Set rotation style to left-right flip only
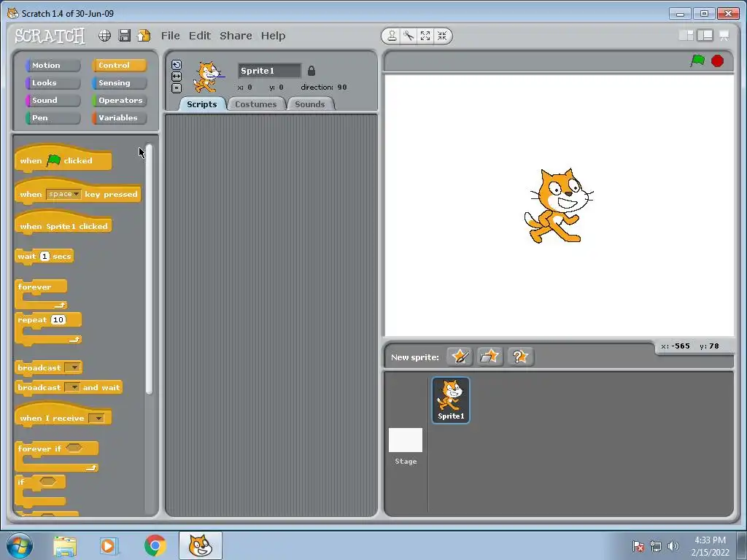The height and width of the screenshot is (560, 747). click(177, 76)
